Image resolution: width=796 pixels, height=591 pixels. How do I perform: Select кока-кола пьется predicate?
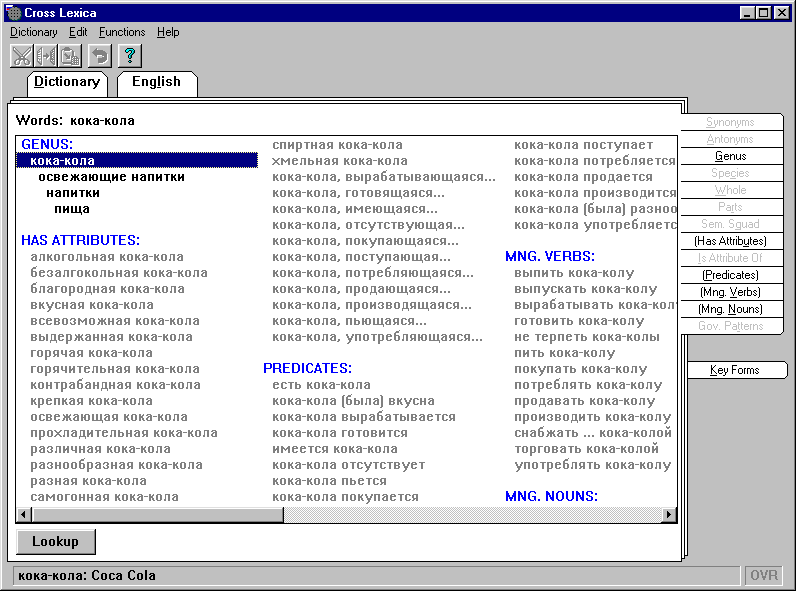click(329, 481)
